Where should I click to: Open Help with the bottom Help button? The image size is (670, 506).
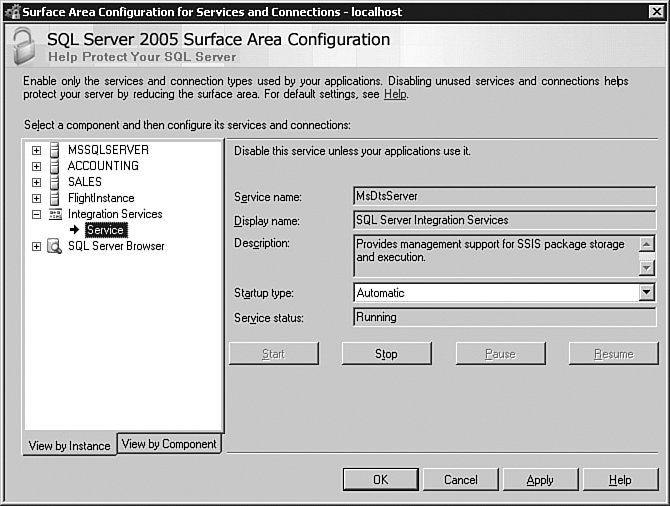coord(620,480)
